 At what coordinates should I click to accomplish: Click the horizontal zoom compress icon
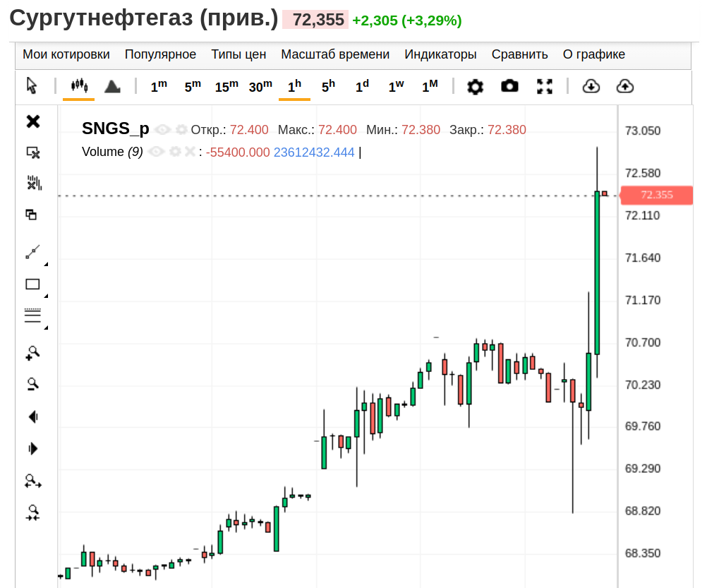coord(33,512)
